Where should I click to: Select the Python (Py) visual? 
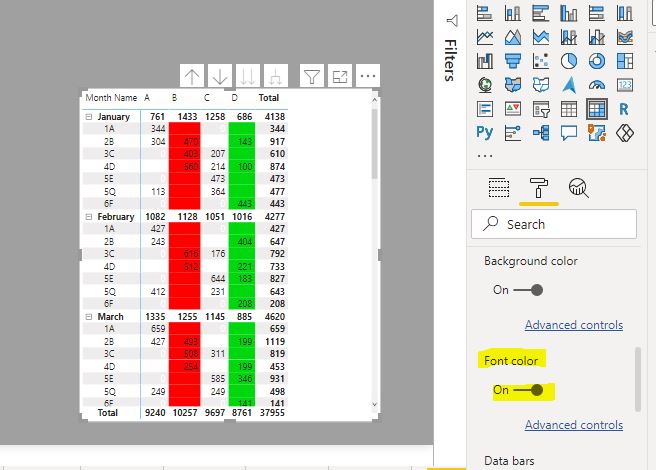pyautogui.click(x=485, y=133)
